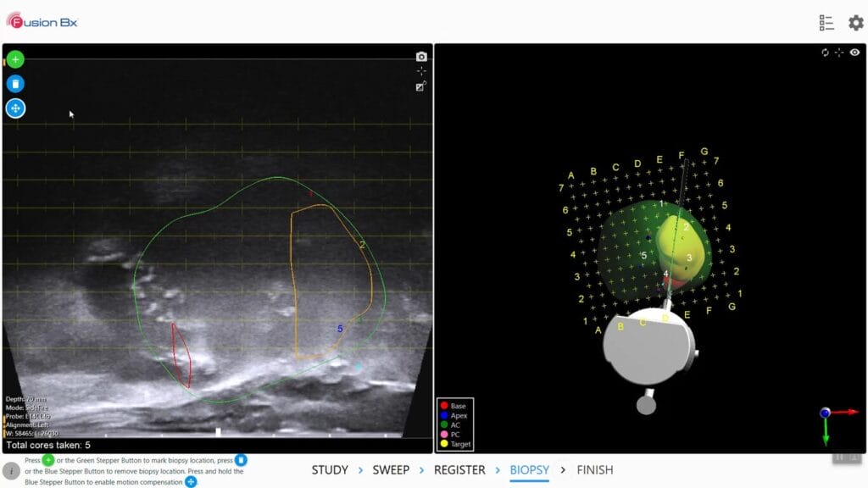
Task: Enable motion compensation via blue crosshair icon
Action: click(x=15, y=108)
